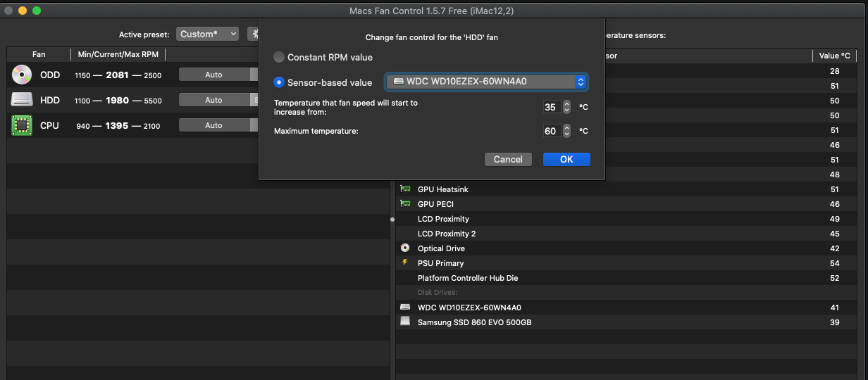
Task: Click the GPU PECI sensor icon
Action: [x=405, y=204]
